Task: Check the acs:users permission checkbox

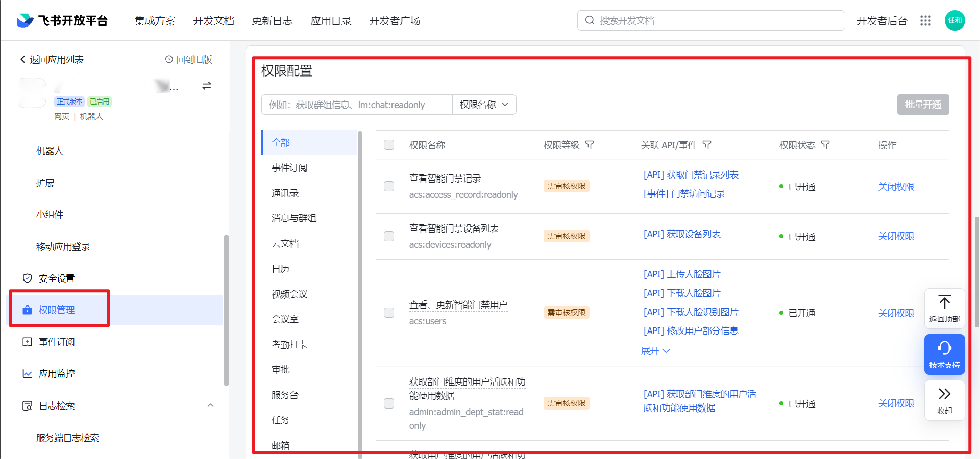Action: pyautogui.click(x=388, y=313)
